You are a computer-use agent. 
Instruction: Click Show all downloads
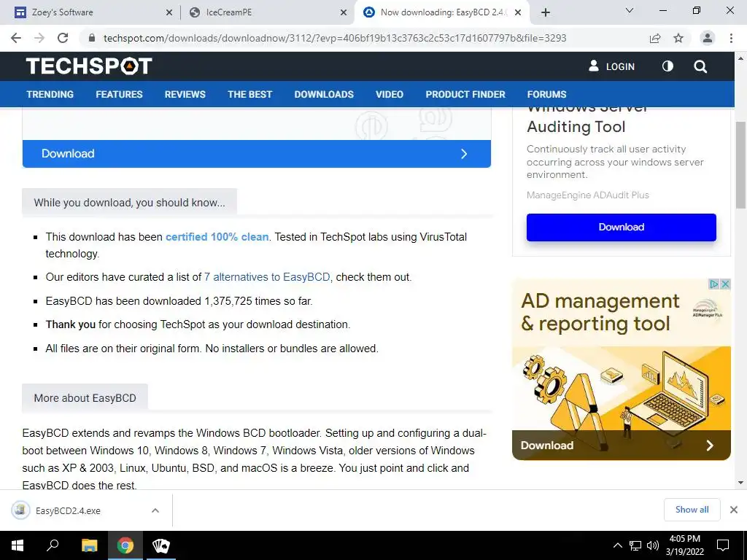692,510
